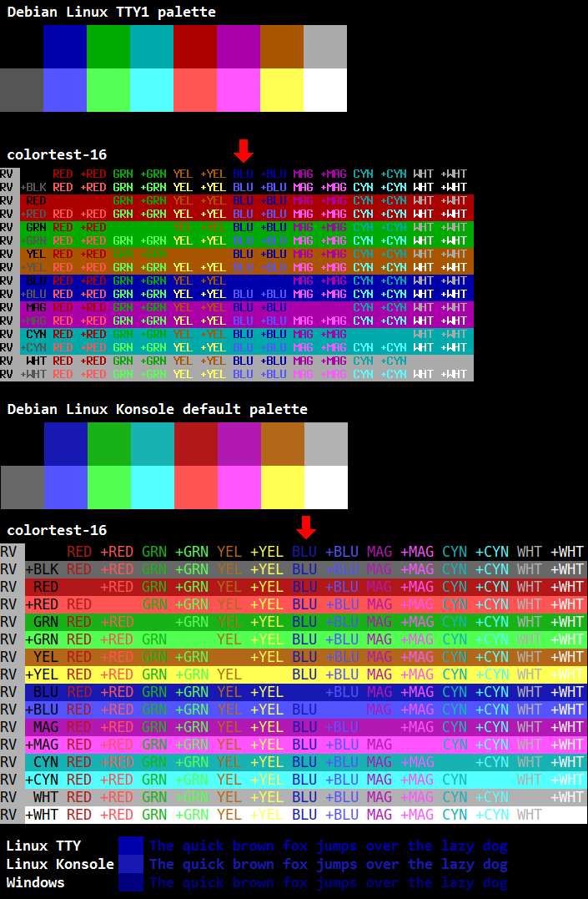Click 'colortest-16' heading below the Konsole palette
Viewport: 588px width, 899px height.
pyautogui.click(x=57, y=530)
